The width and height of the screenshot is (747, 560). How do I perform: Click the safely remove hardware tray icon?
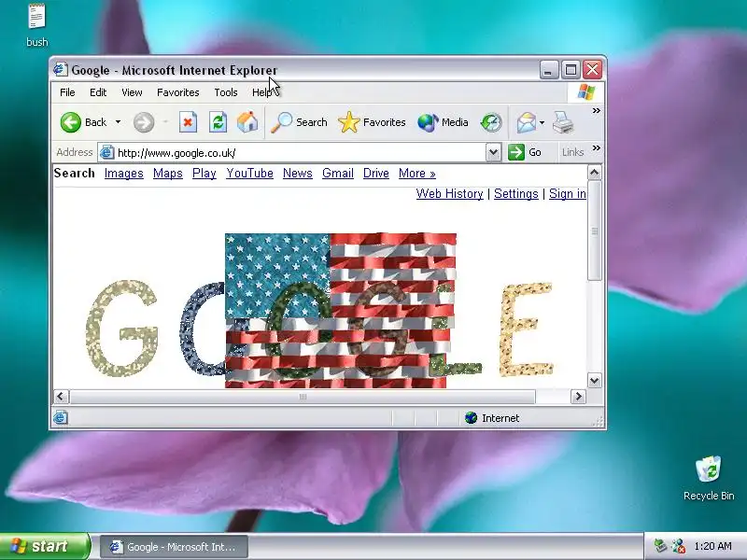pos(660,545)
